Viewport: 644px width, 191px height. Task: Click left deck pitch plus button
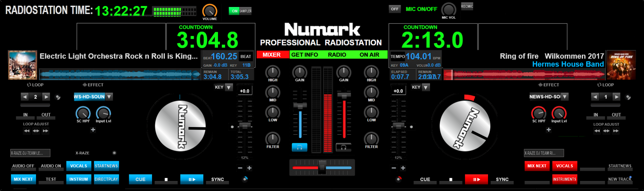[249, 168]
